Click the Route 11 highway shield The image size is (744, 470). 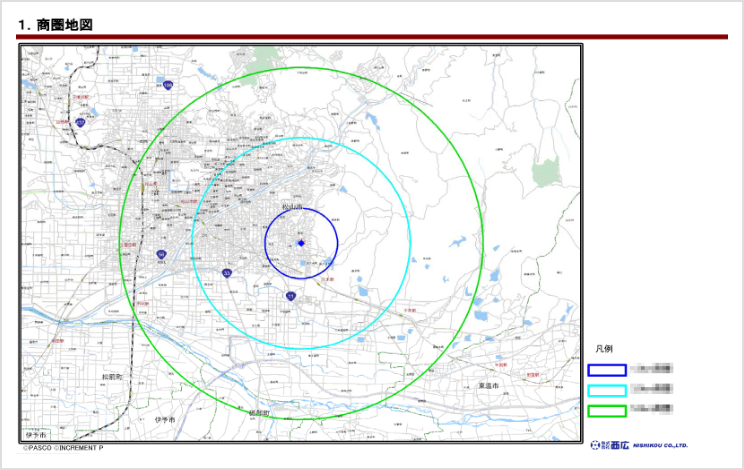(x=290, y=297)
